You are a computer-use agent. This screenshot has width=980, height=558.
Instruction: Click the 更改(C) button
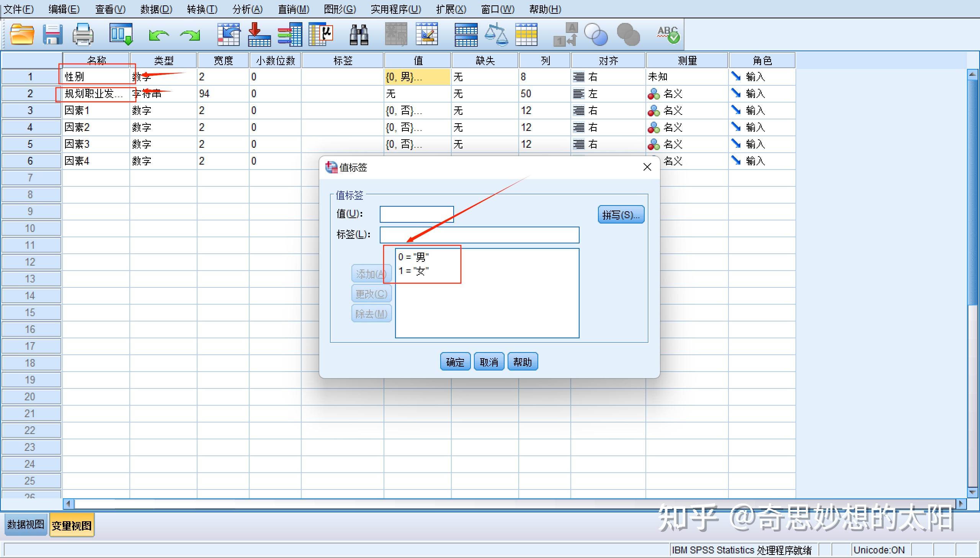[371, 294]
